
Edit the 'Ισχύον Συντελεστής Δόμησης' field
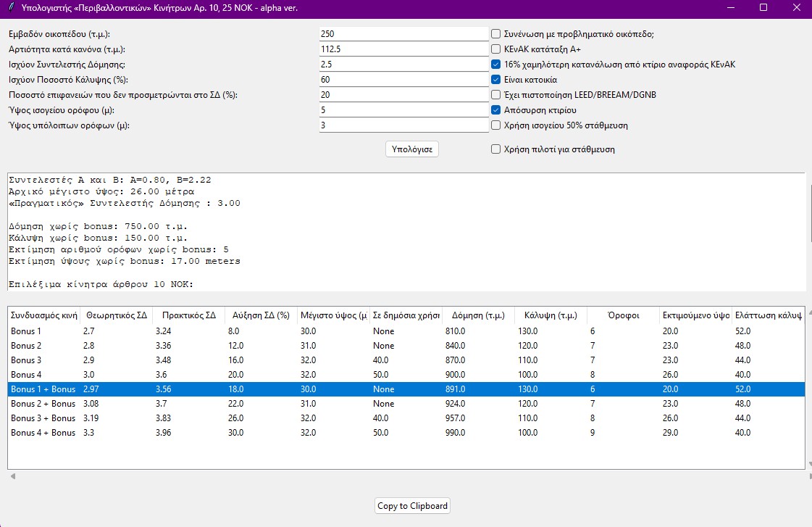point(404,65)
